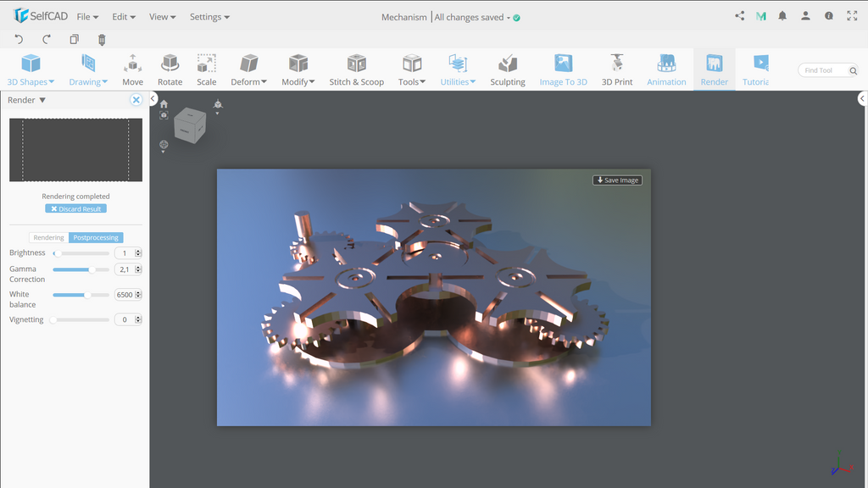Click the Discard Result button

coord(75,208)
